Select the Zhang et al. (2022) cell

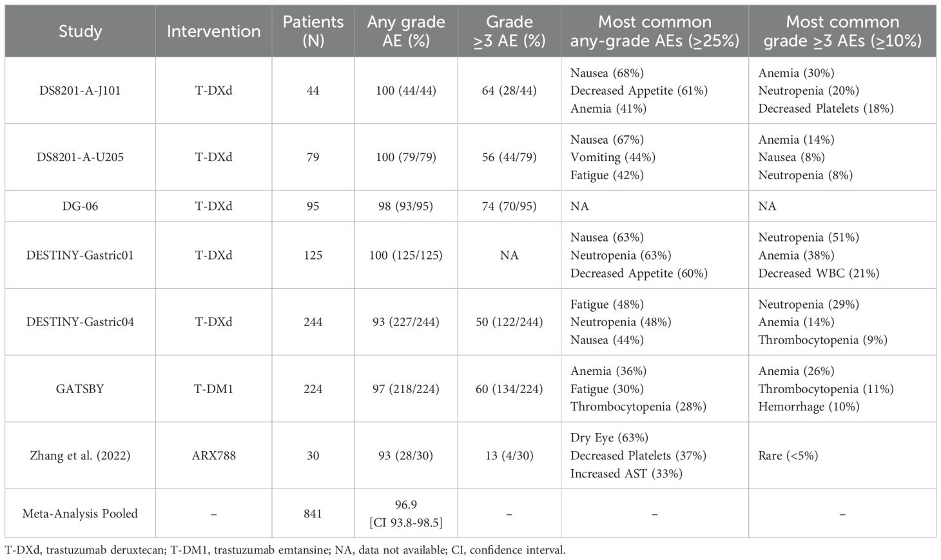click(80, 456)
